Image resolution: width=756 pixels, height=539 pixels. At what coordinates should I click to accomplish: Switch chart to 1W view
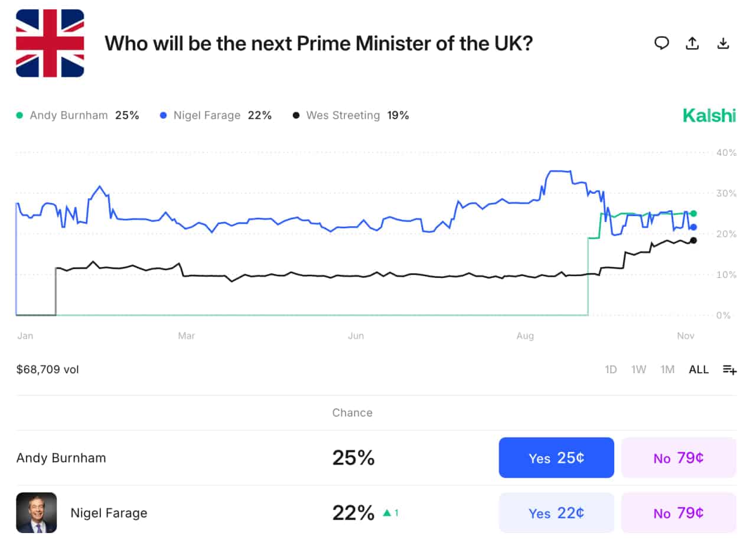(639, 370)
